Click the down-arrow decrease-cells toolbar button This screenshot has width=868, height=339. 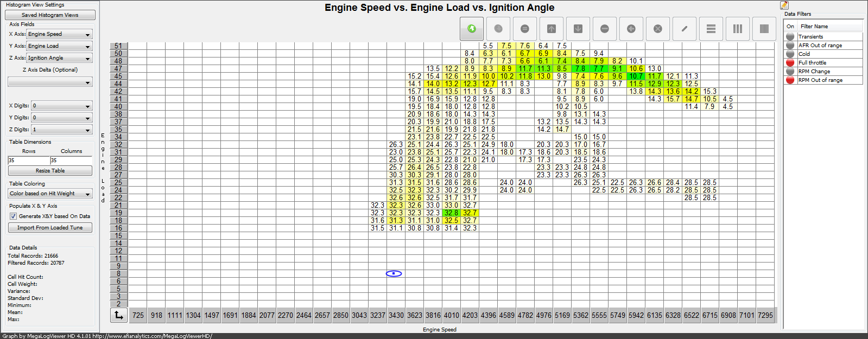point(578,29)
